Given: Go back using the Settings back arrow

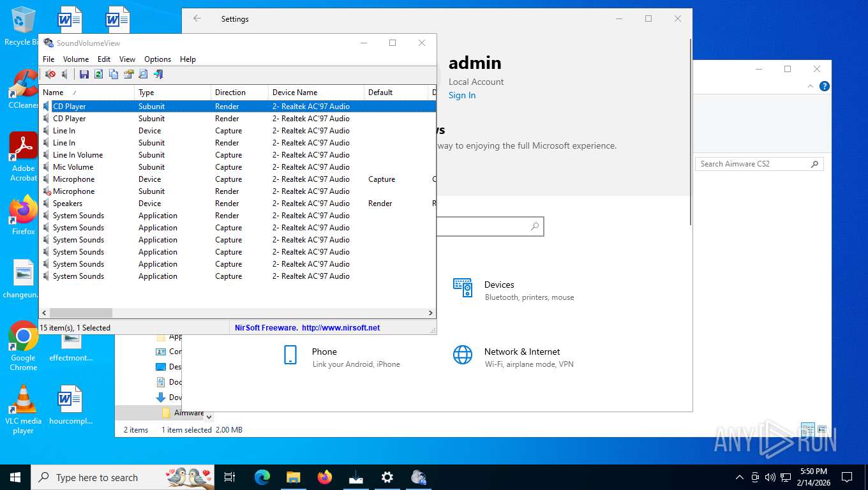Looking at the screenshot, I should (x=197, y=19).
